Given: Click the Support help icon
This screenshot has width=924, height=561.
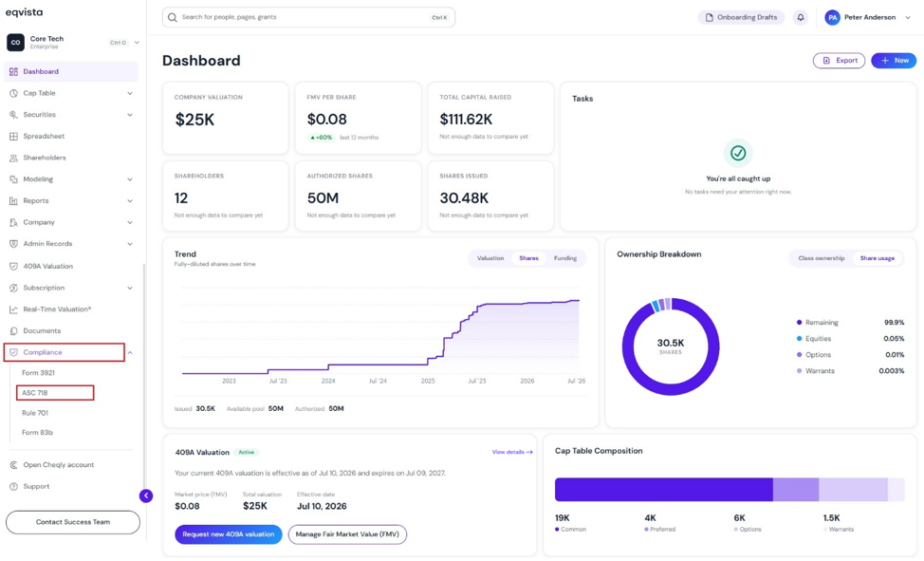Looking at the screenshot, I should point(13,487).
